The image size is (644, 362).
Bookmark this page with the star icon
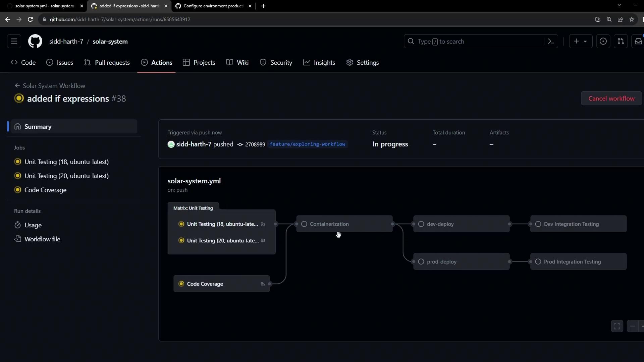click(x=632, y=19)
